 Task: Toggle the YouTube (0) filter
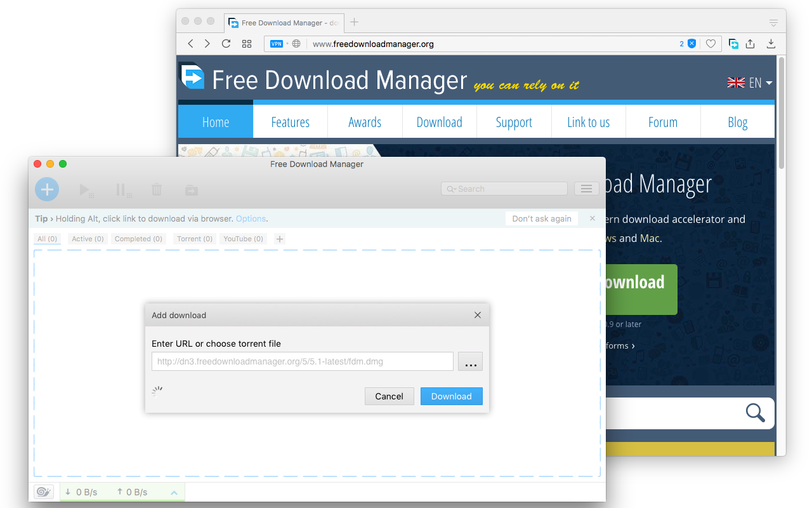243,239
